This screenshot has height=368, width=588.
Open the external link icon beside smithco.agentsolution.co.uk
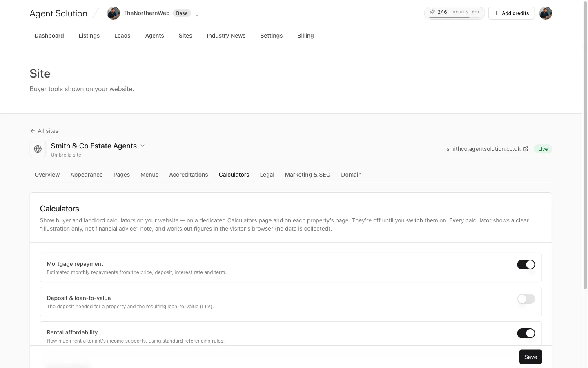pyautogui.click(x=526, y=149)
